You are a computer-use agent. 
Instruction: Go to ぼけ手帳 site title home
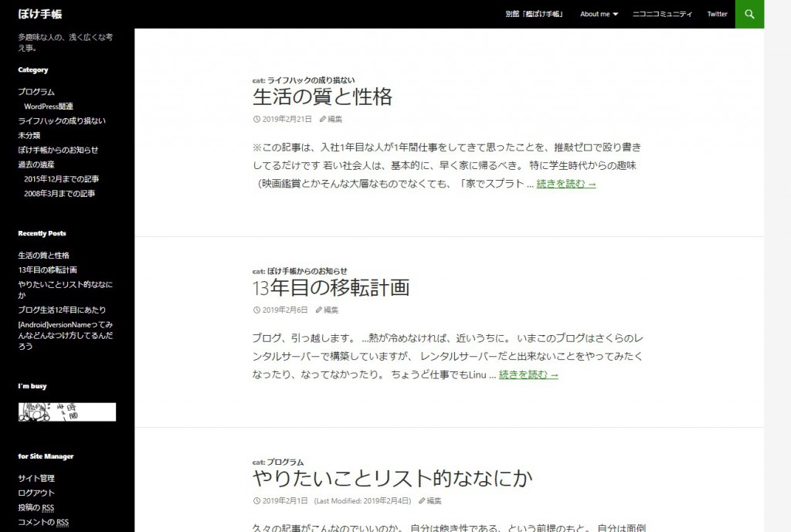click(x=40, y=14)
